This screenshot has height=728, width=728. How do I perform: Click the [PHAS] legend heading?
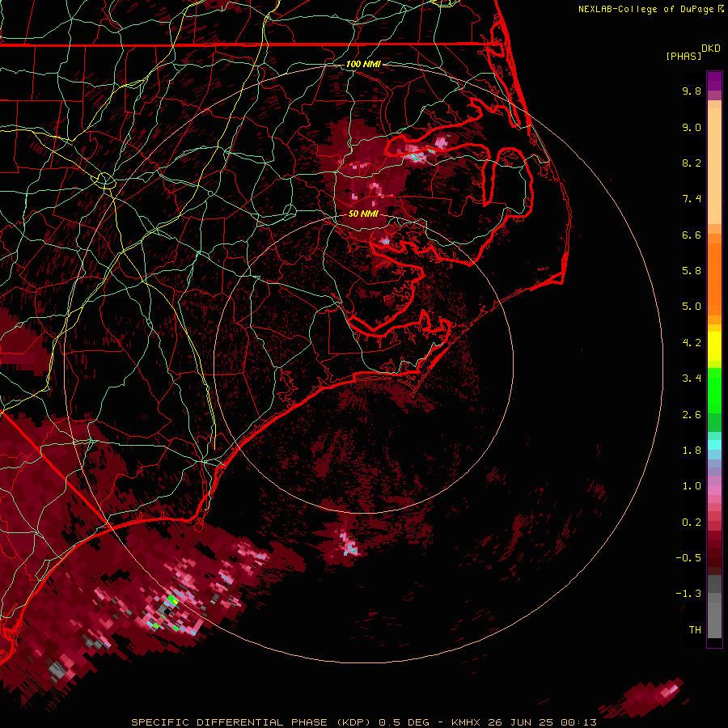684,56
